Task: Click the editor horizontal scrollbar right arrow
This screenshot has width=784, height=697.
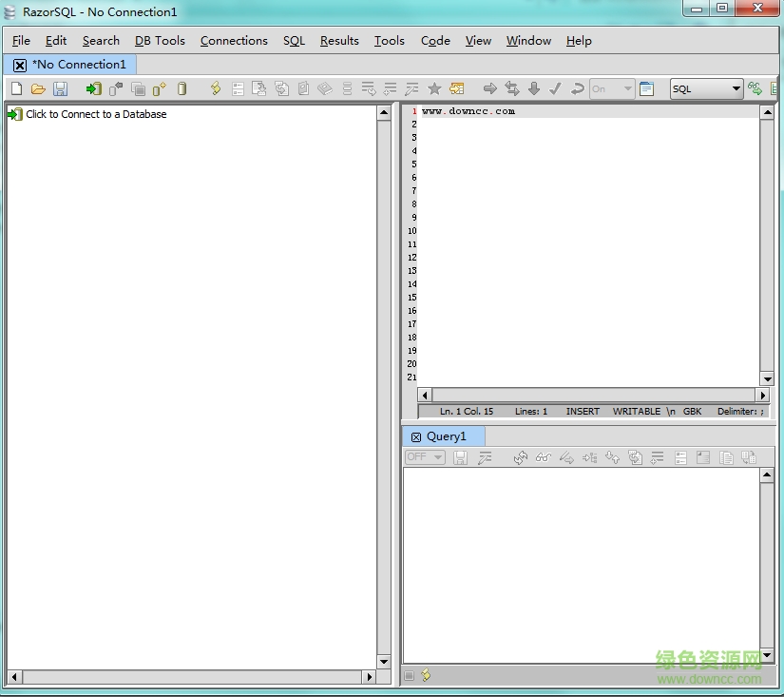Action: (x=762, y=395)
